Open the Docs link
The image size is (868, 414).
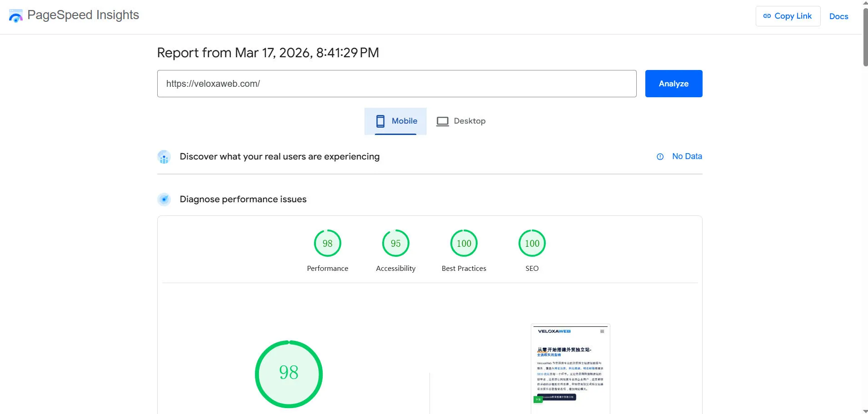(838, 16)
